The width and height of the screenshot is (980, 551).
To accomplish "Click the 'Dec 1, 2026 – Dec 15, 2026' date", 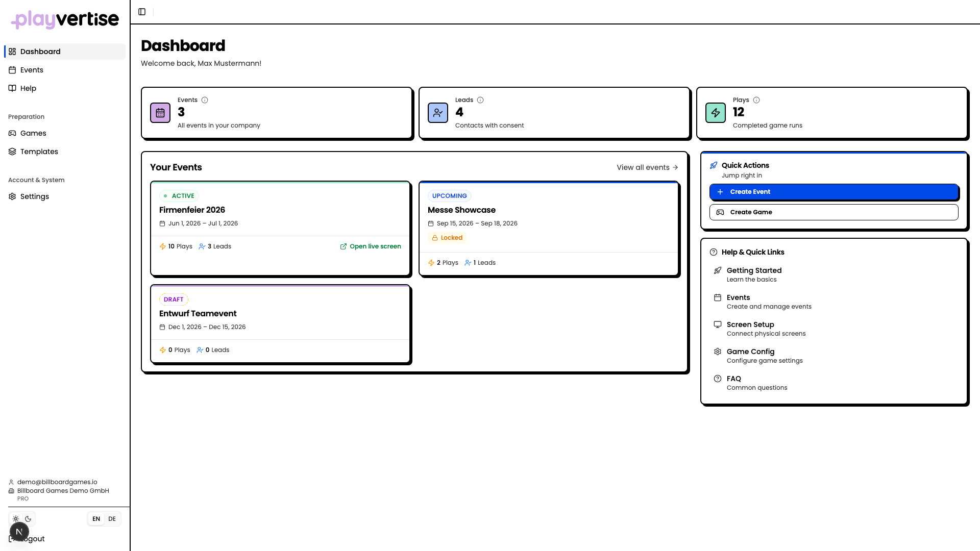I will [x=207, y=327].
